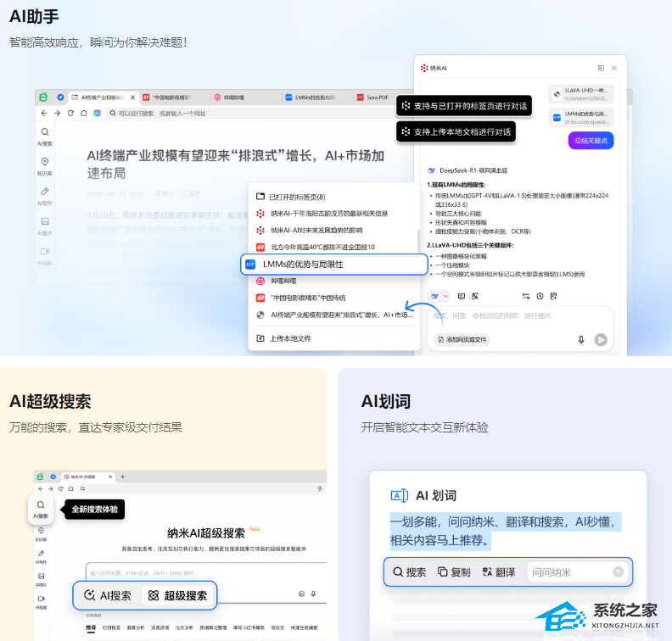Select the highlighted LMMs的优势与局限性 list entry
Image resolution: width=672 pixels, height=641 pixels.
[334, 265]
